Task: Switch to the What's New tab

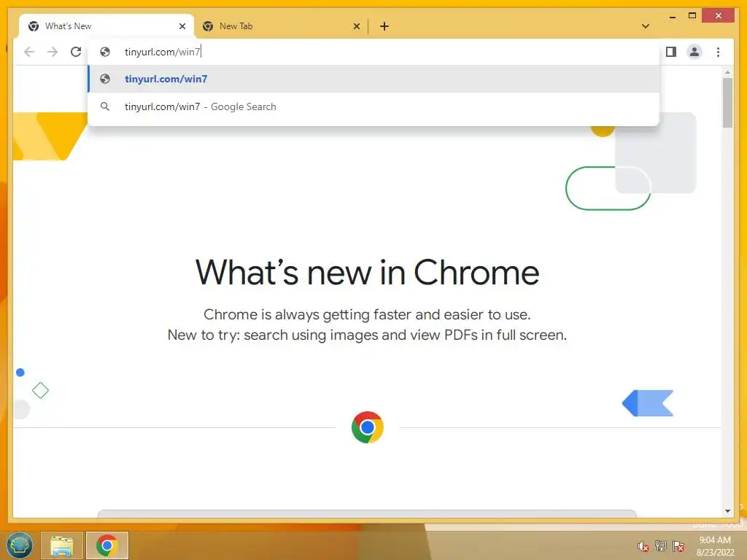Action: (106, 26)
